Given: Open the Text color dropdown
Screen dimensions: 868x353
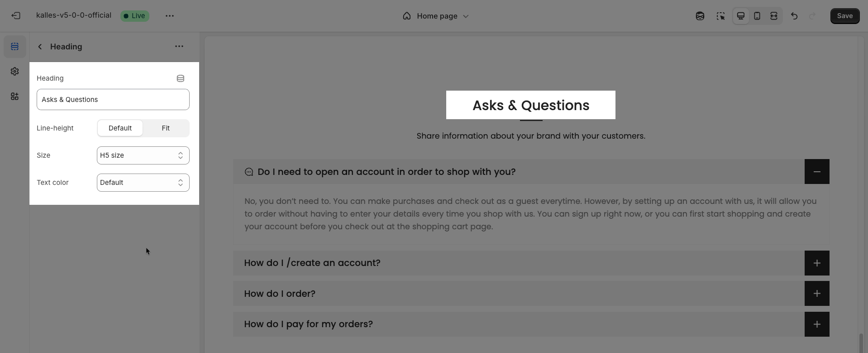Looking at the screenshot, I should [143, 183].
